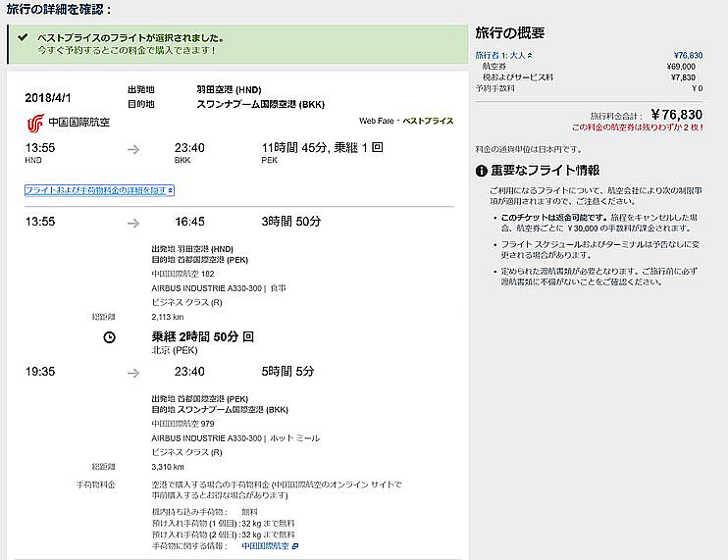The width and height of the screenshot is (728, 560).
Task: Click the スワンナプーム国際空港 (BKK) destination text in the header
Action: pos(260,104)
